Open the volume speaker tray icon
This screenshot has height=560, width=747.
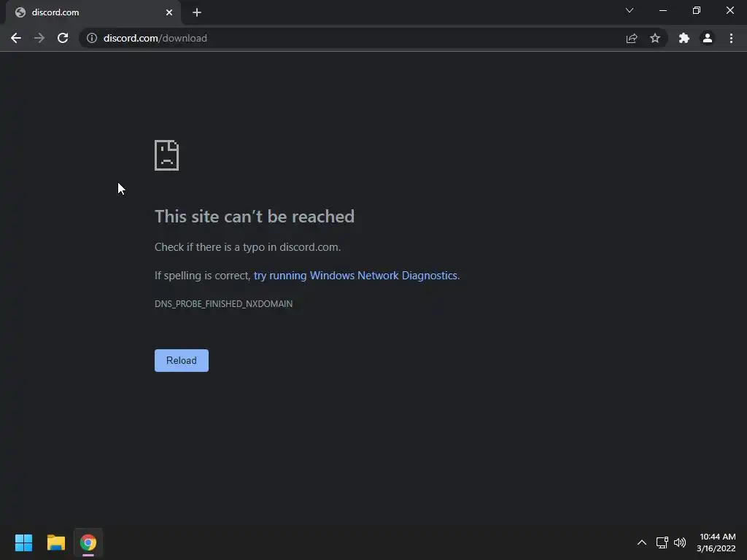tap(680, 542)
